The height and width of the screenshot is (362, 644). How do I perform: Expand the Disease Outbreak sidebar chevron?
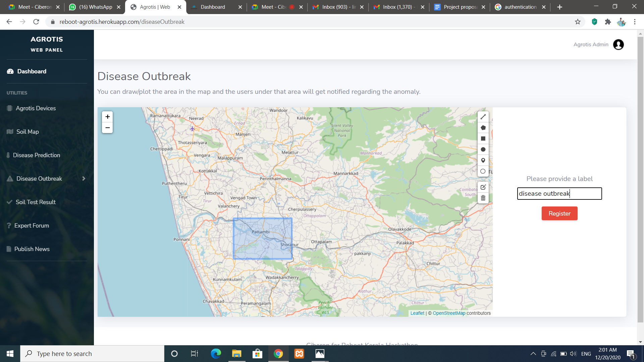84,179
